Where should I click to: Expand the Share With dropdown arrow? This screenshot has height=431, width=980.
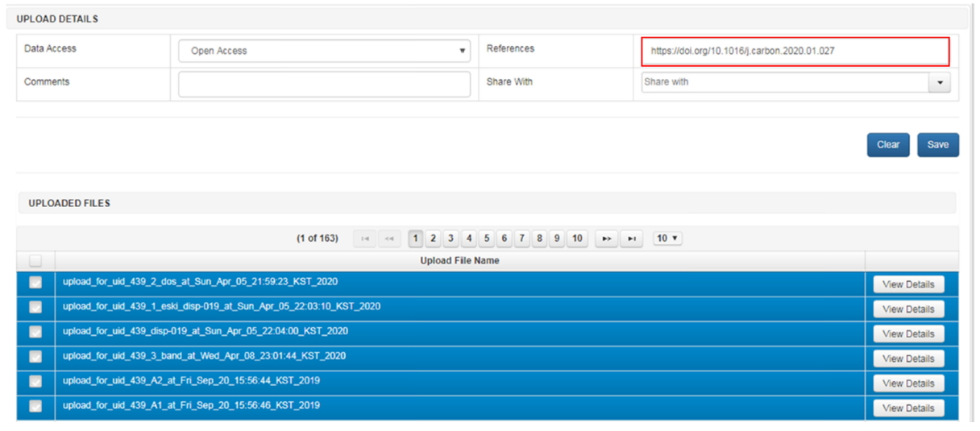(940, 82)
